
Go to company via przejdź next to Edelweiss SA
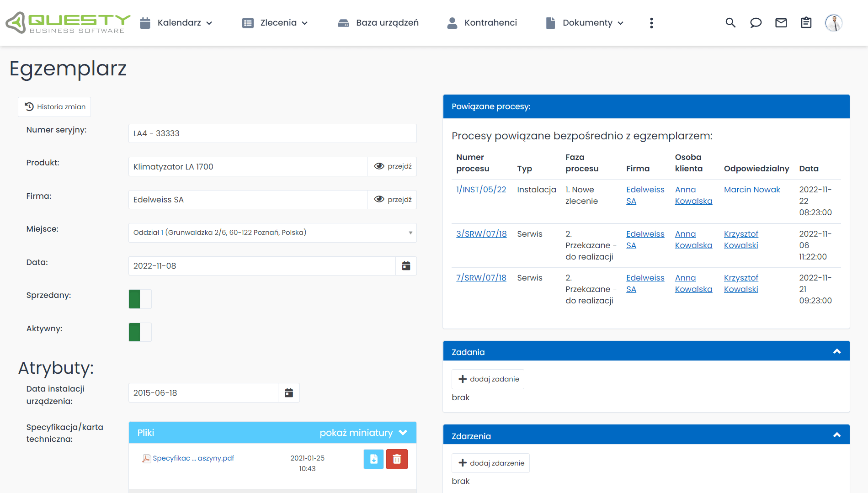(393, 200)
